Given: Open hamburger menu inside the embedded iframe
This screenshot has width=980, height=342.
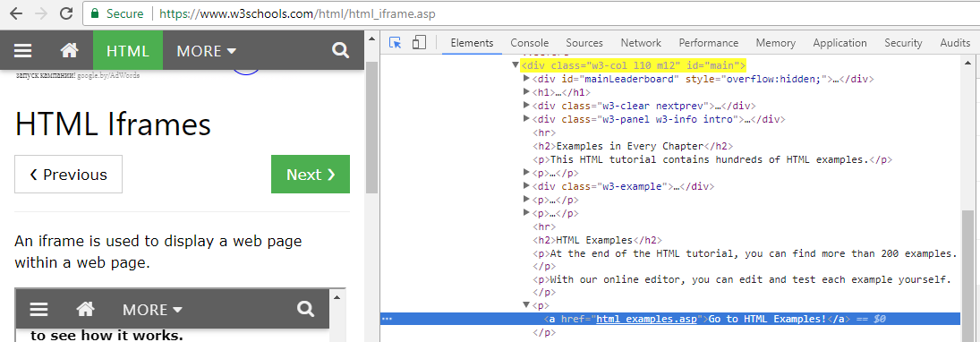Looking at the screenshot, I should coord(39,309).
